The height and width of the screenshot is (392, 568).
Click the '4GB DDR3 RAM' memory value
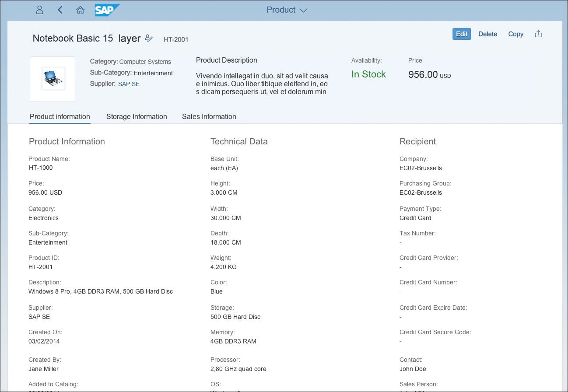(233, 341)
